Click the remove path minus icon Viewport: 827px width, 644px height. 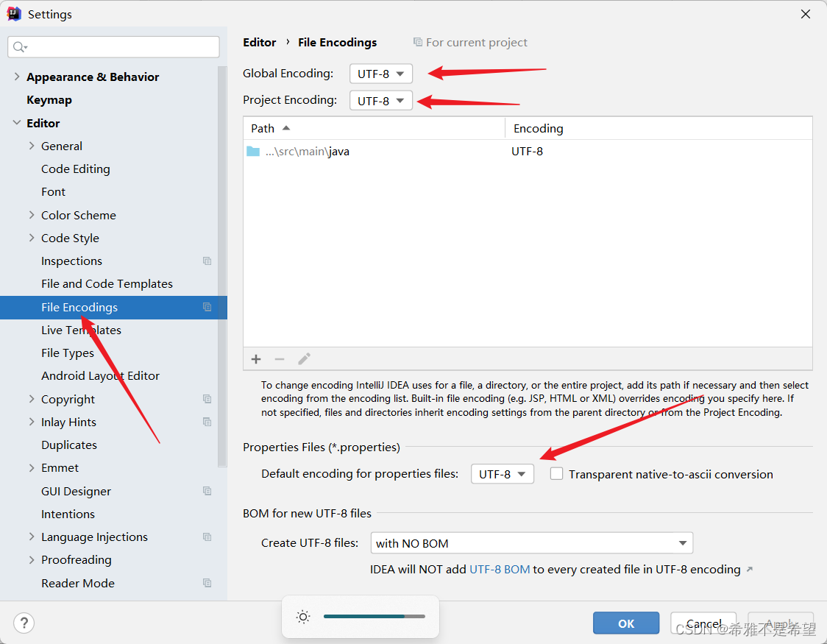coord(280,359)
